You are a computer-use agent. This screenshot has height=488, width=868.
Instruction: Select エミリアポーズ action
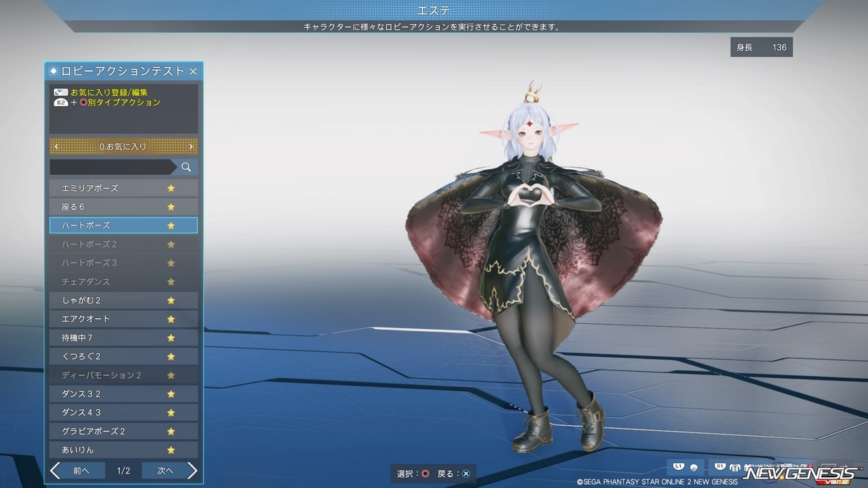click(x=123, y=188)
